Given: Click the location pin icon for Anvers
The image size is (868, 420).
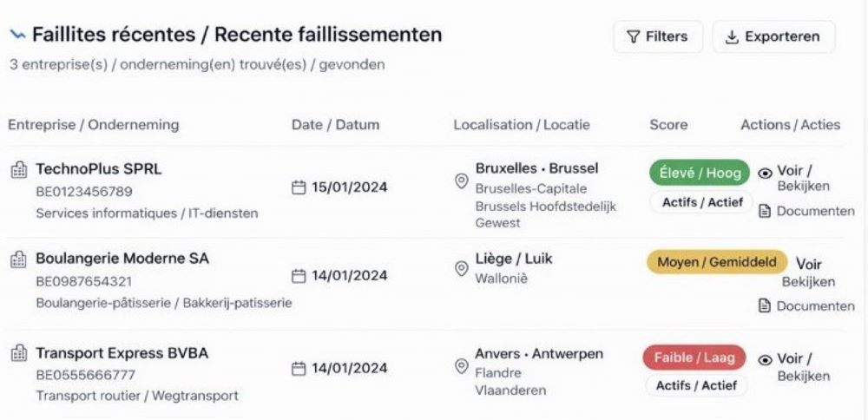Looking at the screenshot, I should (462, 366).
